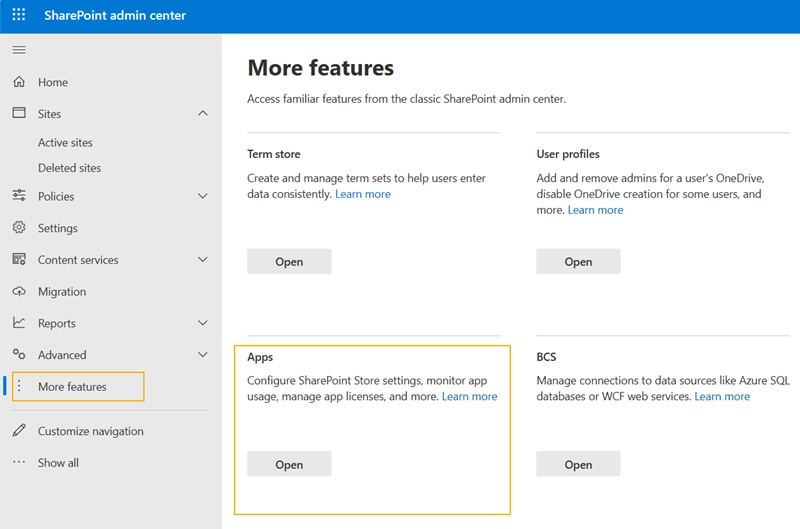Click the Sites window icon
The image size is (800, 529).
pos(19,113)
